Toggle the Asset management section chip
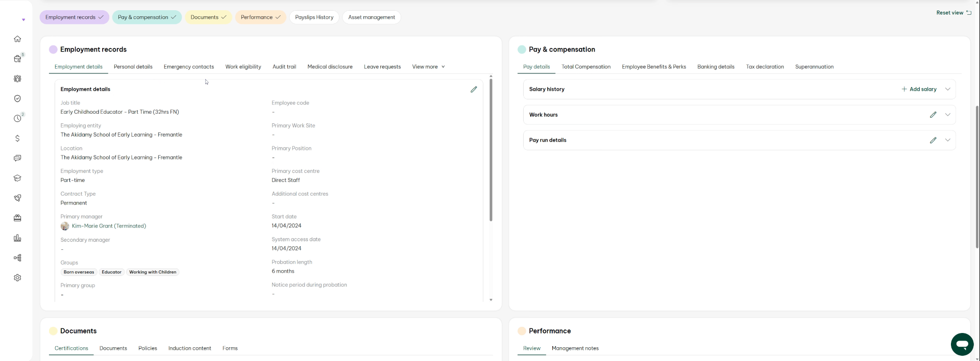980x361 pixels. pos(372,17)
